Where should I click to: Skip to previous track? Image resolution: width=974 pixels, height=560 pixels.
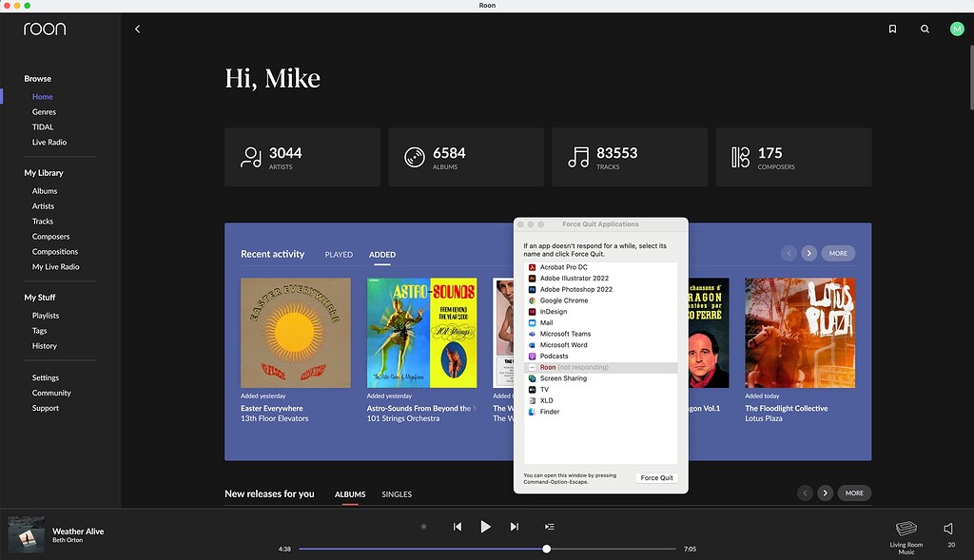pyautogui.click(x=458, y=527)
